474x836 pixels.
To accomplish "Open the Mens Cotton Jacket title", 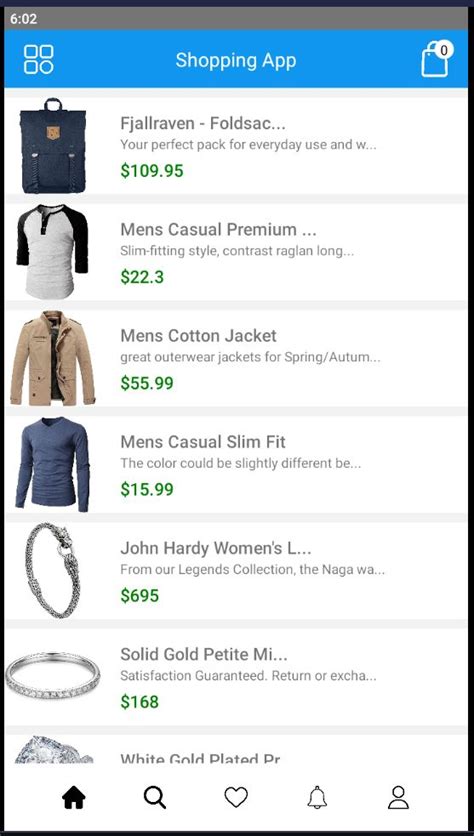I will tap(198, 336).
